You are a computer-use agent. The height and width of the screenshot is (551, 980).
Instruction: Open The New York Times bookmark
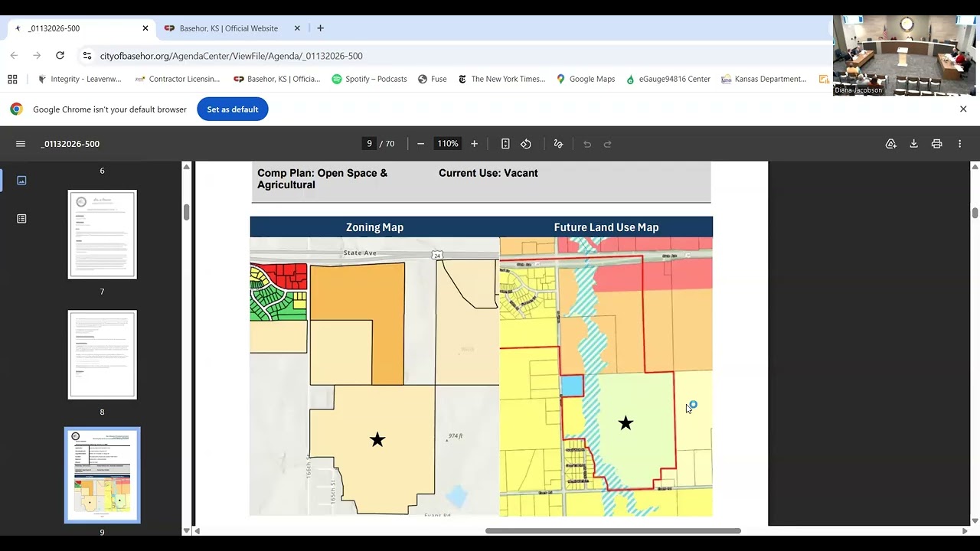click(501, 79)
